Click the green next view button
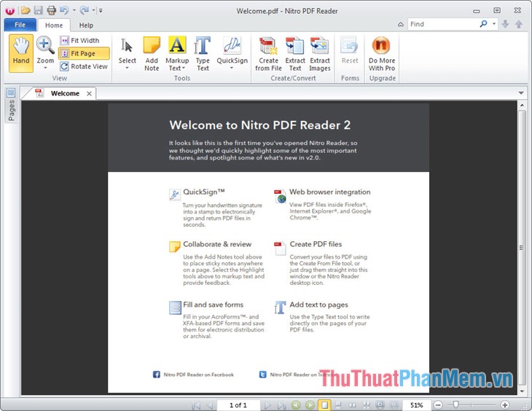 coord(310,405)
